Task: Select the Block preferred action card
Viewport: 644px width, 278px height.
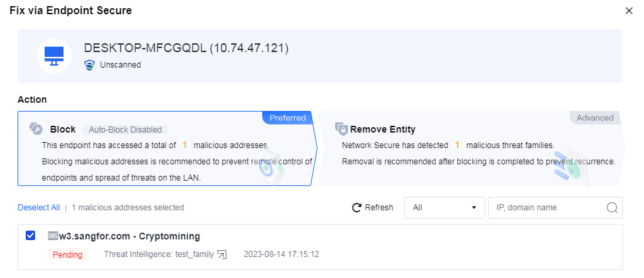Action: pyautogui.click(x=166, y=149)
